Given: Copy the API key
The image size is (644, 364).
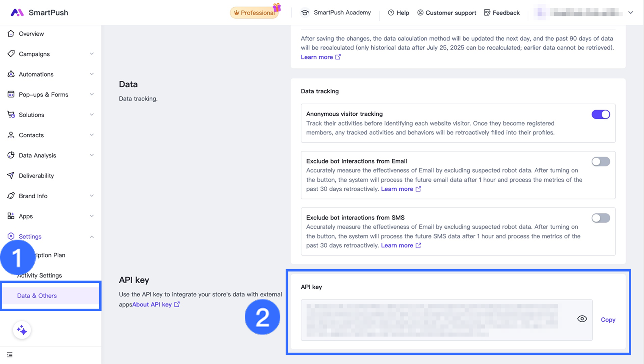Looking at the screenshot, I should (x=608, y=320).
